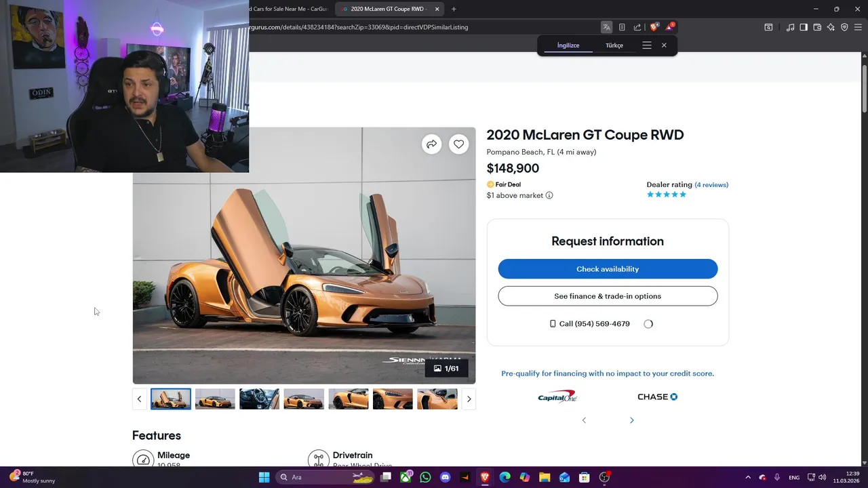Image resolution: width=868 pixels, height=488 pixels.
Task: Click the $148,900 price text
Action: pyautogui.click(x=513, y=169)
